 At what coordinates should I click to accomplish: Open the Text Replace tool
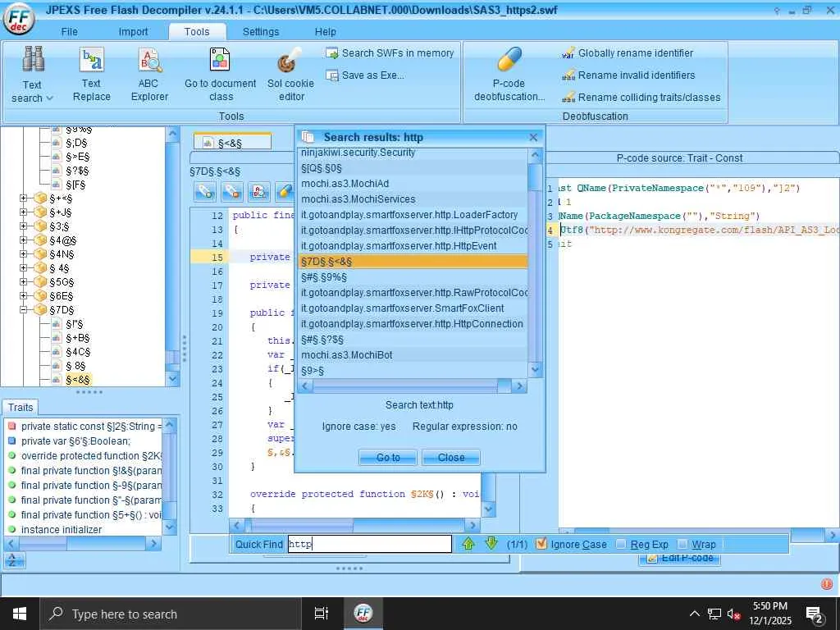[x=92, y=75]
